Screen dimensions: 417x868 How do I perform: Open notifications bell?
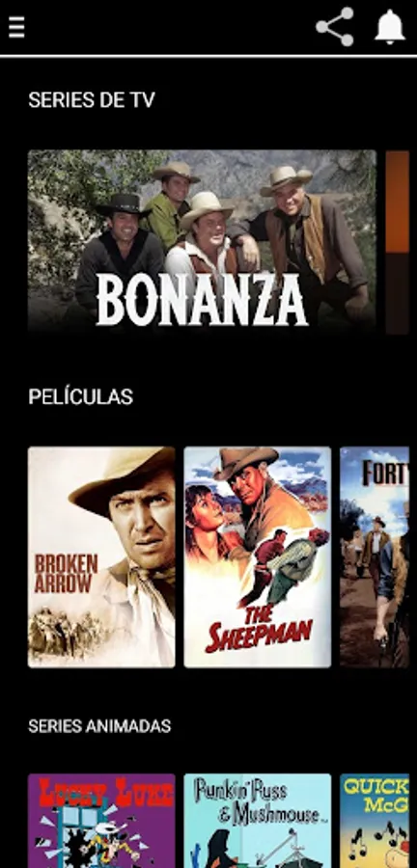click(390, 27)
